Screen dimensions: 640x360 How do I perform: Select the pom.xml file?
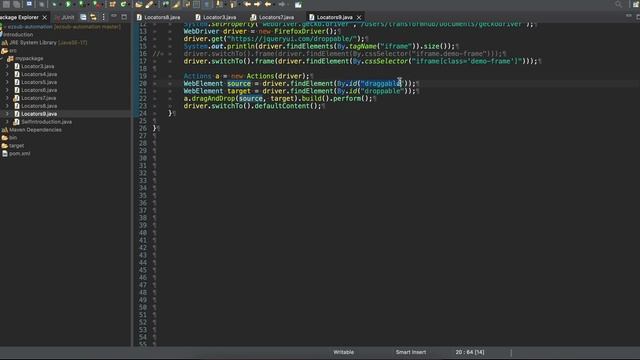[x=19, y=154]
